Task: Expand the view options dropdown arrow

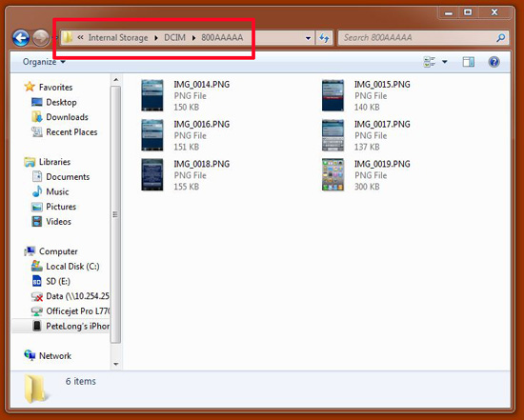Action: (445, 62)
